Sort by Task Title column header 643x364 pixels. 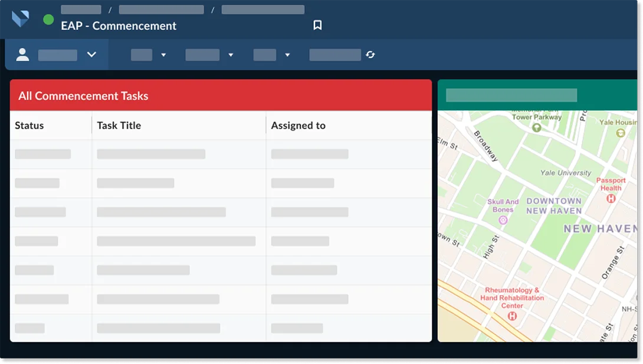119,126
